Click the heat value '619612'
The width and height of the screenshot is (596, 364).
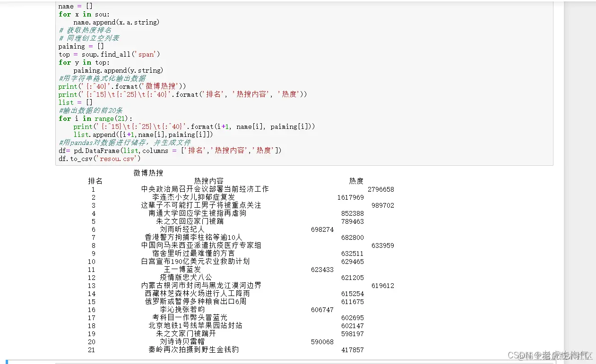(x=383, y=286)
